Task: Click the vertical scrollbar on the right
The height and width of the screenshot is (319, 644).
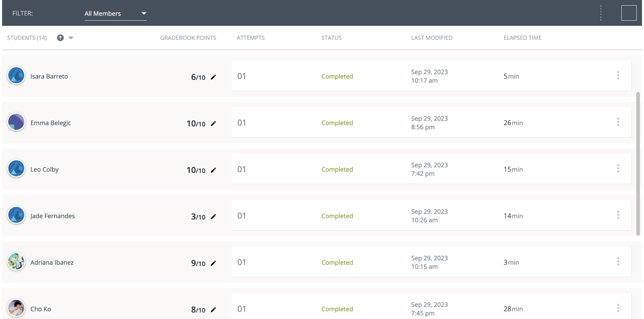Action: pyautogui.click(x=638, y=164)
